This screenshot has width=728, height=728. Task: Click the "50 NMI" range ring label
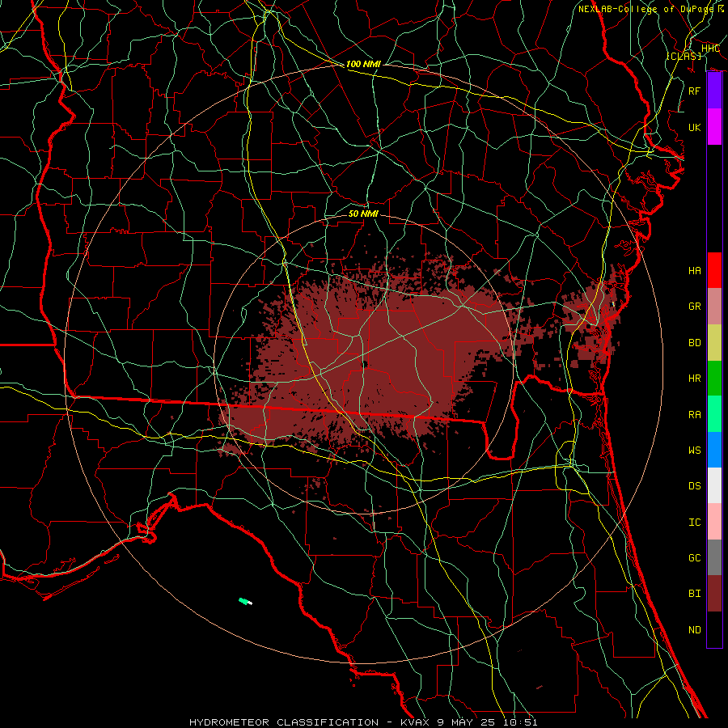point(363,214)
